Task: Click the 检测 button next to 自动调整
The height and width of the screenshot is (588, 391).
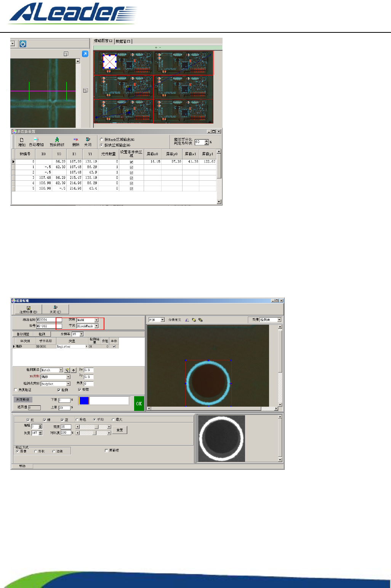Action: point(42,334)
